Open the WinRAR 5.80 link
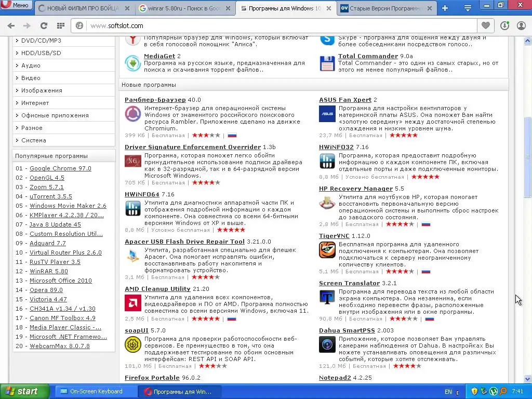The image size is (532, 399). click(x=48, y=271)
